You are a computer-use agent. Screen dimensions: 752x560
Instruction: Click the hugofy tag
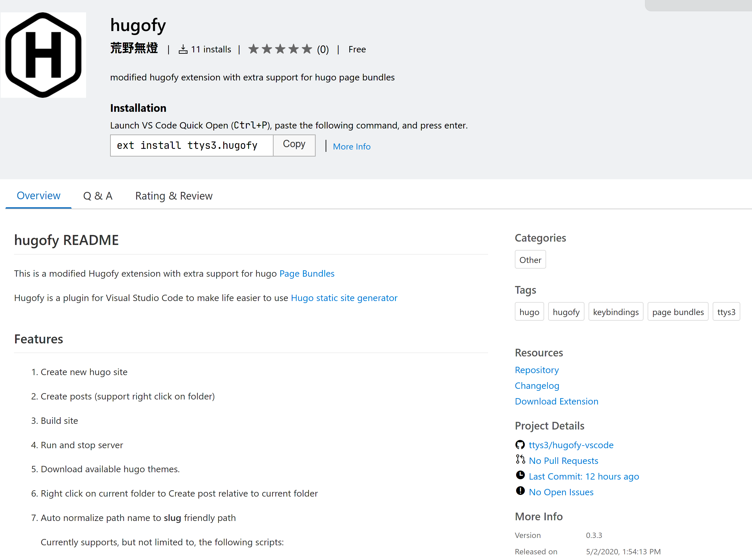click(x=566, y=311)
